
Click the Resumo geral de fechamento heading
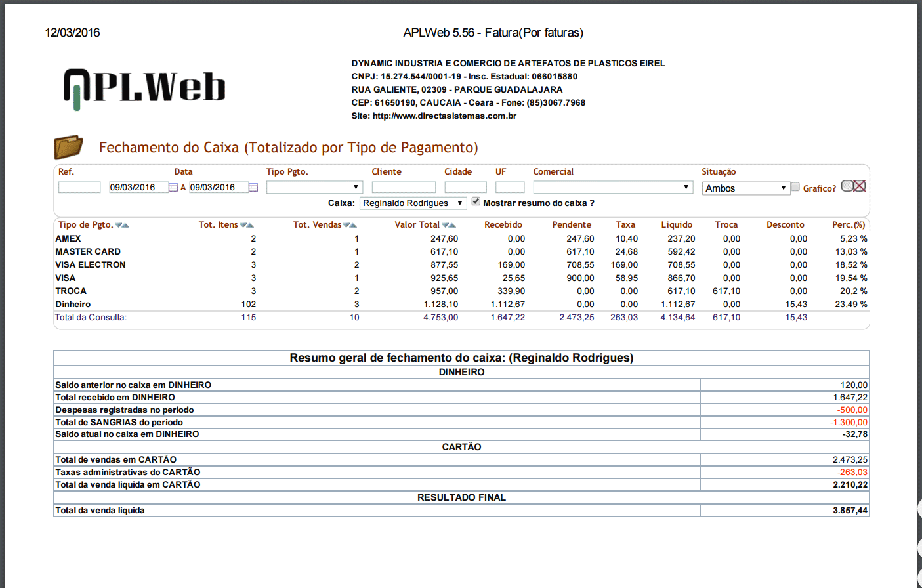461,358
